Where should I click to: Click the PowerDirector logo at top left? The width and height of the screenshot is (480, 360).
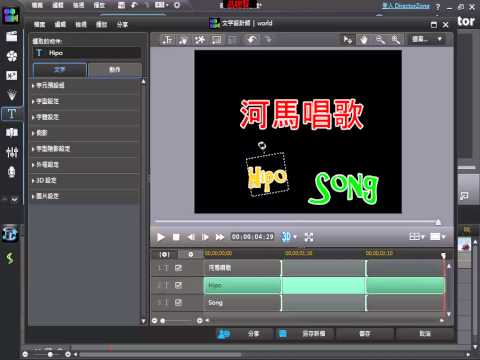point(11,15)
